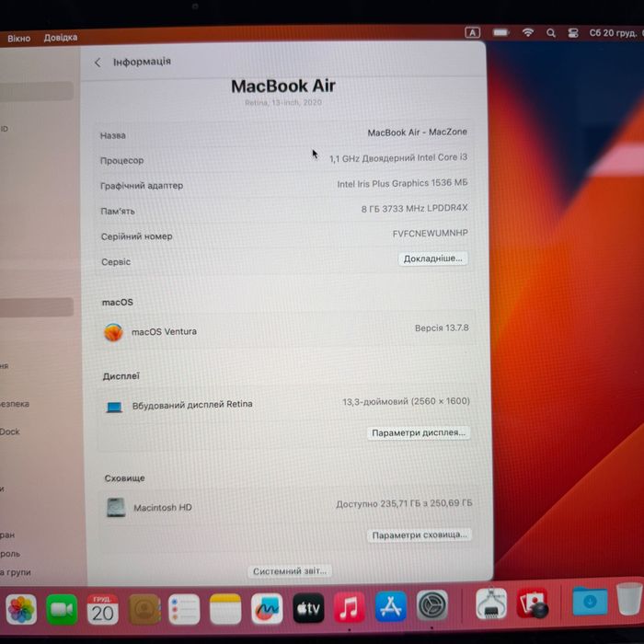Click the Macintosh HD drive icon
The height and width of the screenshot is (644, 644).
[116, 508]
